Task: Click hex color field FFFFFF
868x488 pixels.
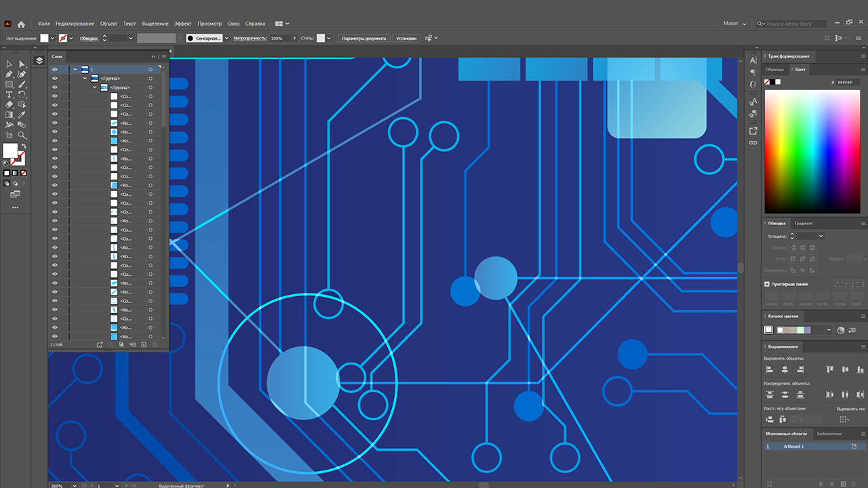Action: 848,82
